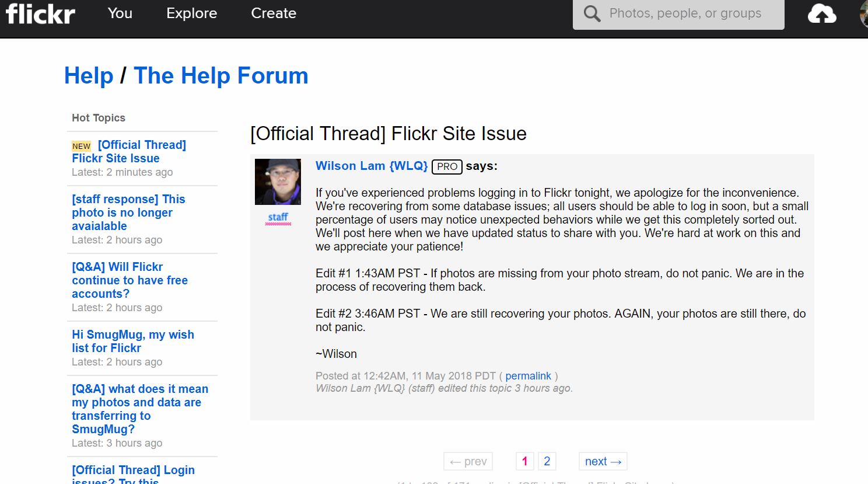Screen dimensions: 868x484
Task: Click the cloud upload icon
Action: point(822,13)
